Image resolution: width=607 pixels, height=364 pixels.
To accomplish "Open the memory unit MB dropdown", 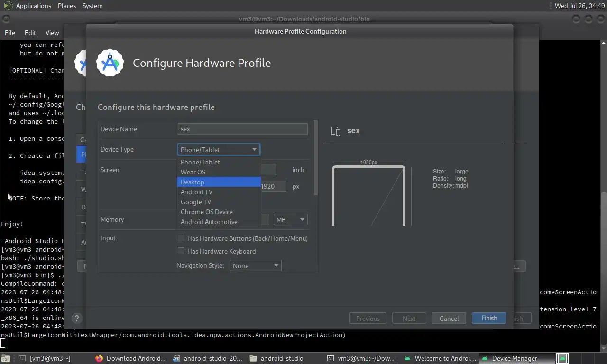I will pyautogui.click(x=291, y=219).
